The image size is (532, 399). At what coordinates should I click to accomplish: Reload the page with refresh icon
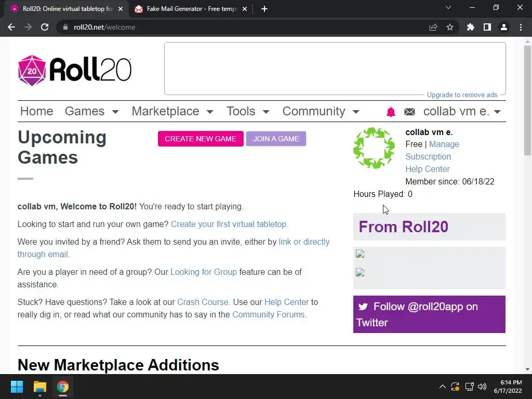click(45, 27)
